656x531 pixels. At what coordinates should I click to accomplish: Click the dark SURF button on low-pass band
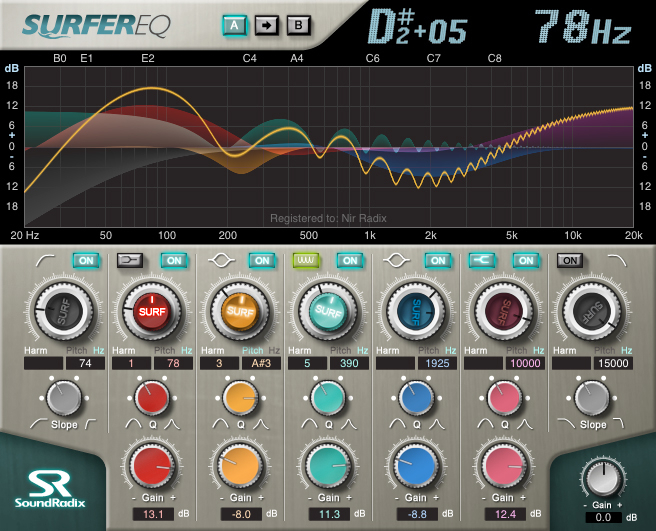point(592,312)
